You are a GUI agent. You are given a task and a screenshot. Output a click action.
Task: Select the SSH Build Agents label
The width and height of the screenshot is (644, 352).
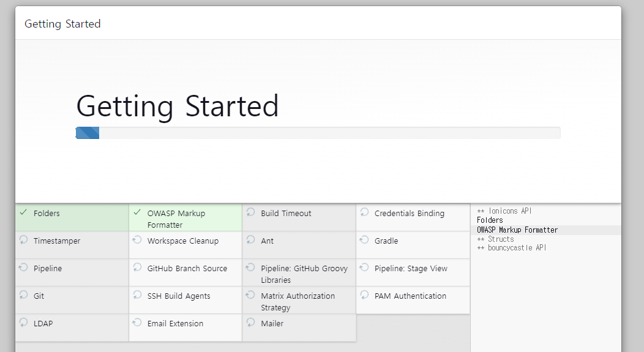[179, 296]
